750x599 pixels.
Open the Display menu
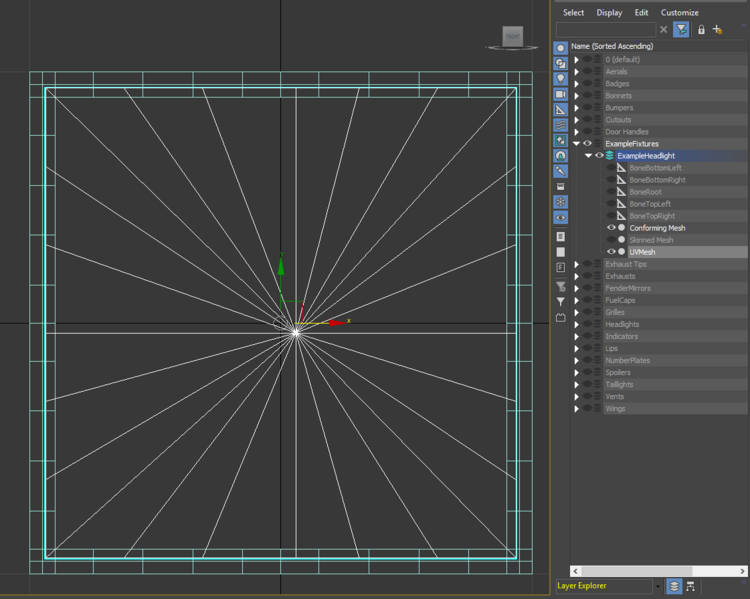pyautogui.click(x=609, y=13)
